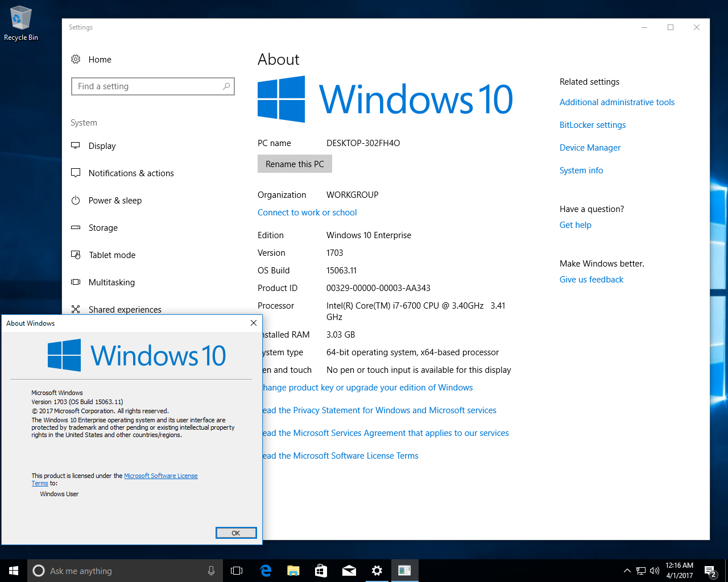The height and width of the screenshot is (582, 728).
Task: Open BitLocker settings link
Action: pyautogui.click(x=593, y=125)
